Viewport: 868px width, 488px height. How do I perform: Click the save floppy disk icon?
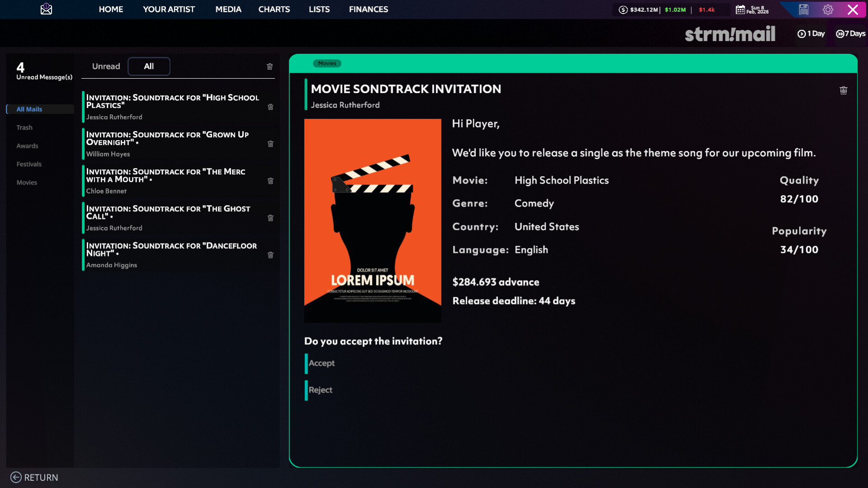tap(803, 9)
